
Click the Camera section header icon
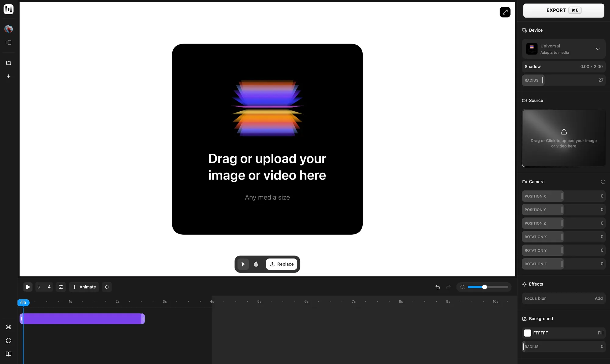524,182
